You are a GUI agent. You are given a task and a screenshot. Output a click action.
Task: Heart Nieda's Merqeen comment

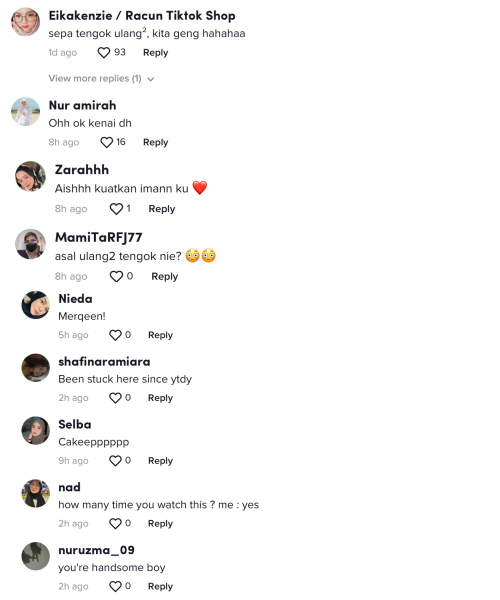(115, 335)
